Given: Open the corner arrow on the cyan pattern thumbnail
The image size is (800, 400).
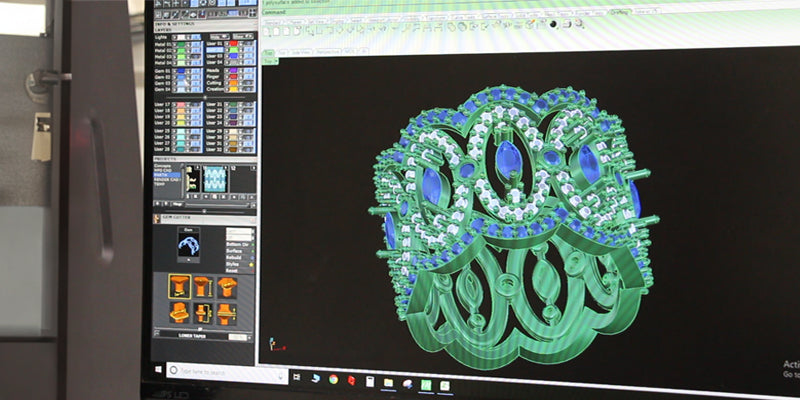Looking at the screenshot, I should coord(227,168).
